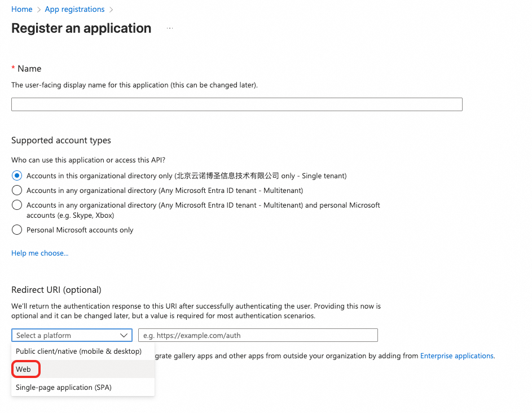532x413 pixels.
Task: Choose Public client/native (mobile & desktop)
Action: point(83,352)
